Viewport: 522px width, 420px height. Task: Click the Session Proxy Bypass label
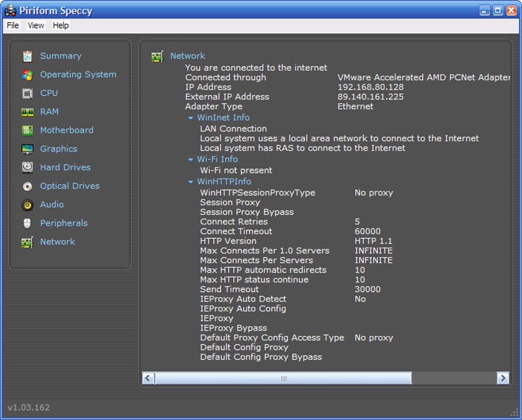pos(247,212)
